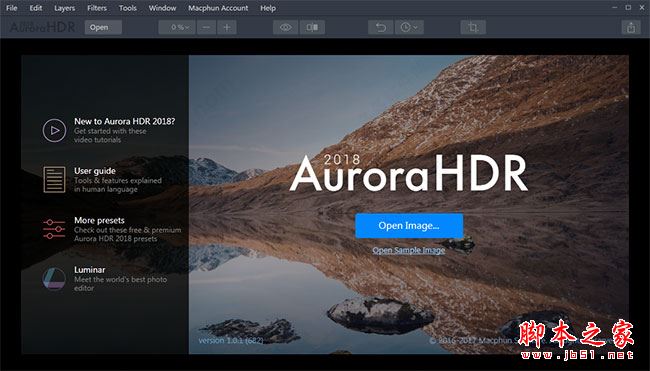The image size is (650, 371).
Task: Click 'Meet the world's best photo editor' text
Action: [121, 284]
